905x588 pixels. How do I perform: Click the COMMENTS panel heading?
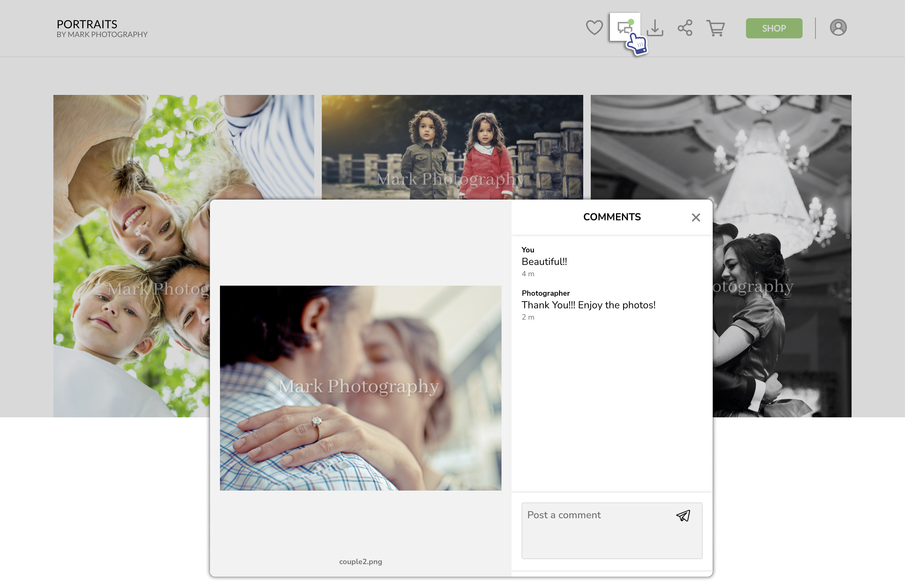click(x=612, y=217)
